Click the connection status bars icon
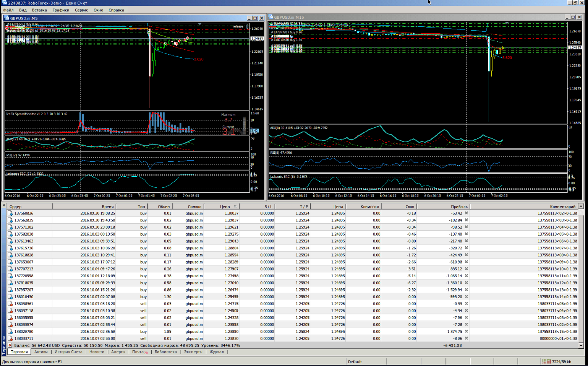This screenshot has width=588, height=366. tap(546, 361)
